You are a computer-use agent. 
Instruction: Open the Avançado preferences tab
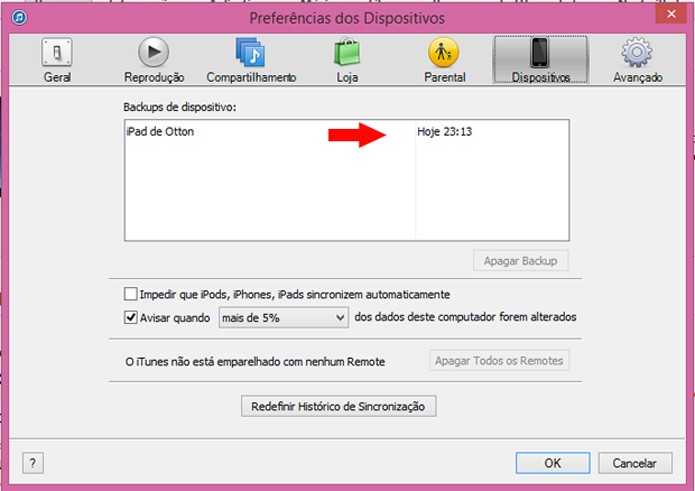click(x=637, y=61)
